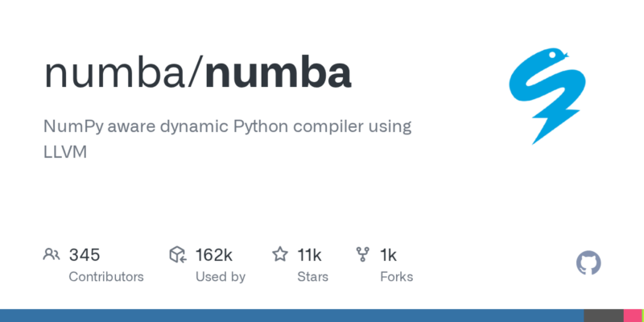The width and height of the screenshot is (644, 322).
Task: Click the pink language bar segment
Action: tap(634, 316)
